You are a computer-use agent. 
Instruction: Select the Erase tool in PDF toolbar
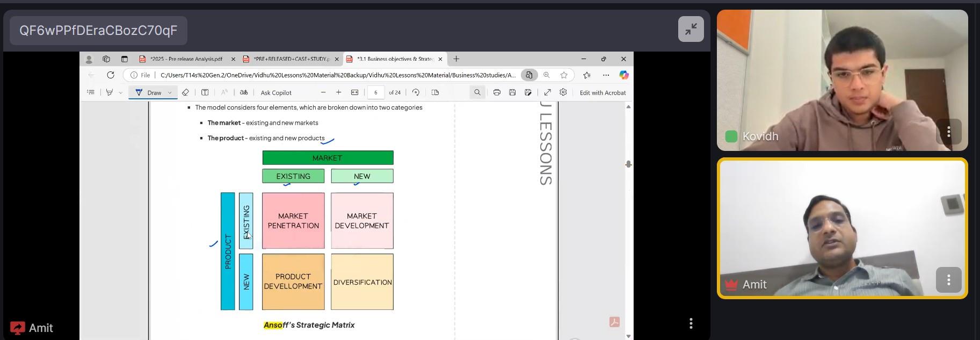point(185,92)
